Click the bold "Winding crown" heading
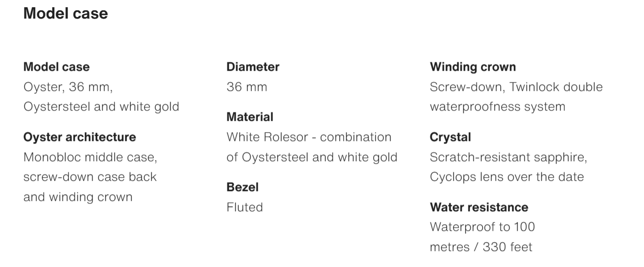The height and width of the screenshot is (267, 644). (472, 67)
